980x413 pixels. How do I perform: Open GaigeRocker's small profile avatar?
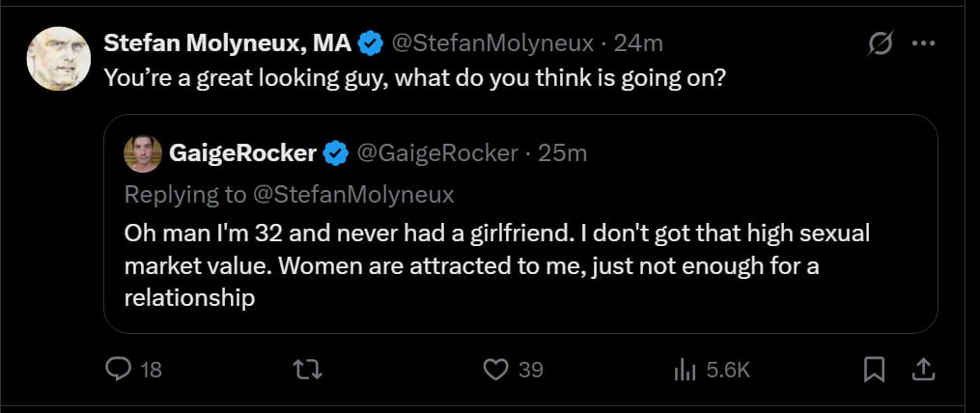(x=143, y=153)
